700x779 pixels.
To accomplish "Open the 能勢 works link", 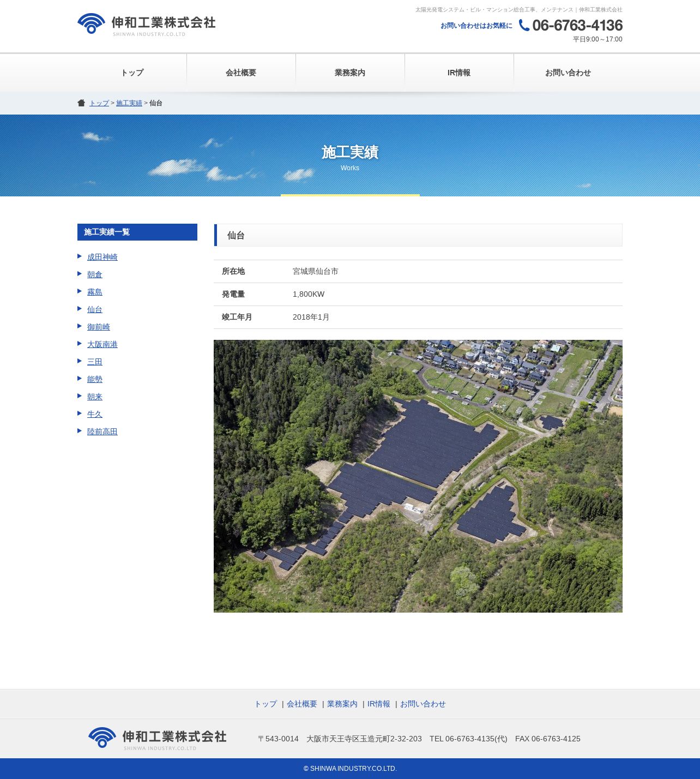I will [95, 379].
